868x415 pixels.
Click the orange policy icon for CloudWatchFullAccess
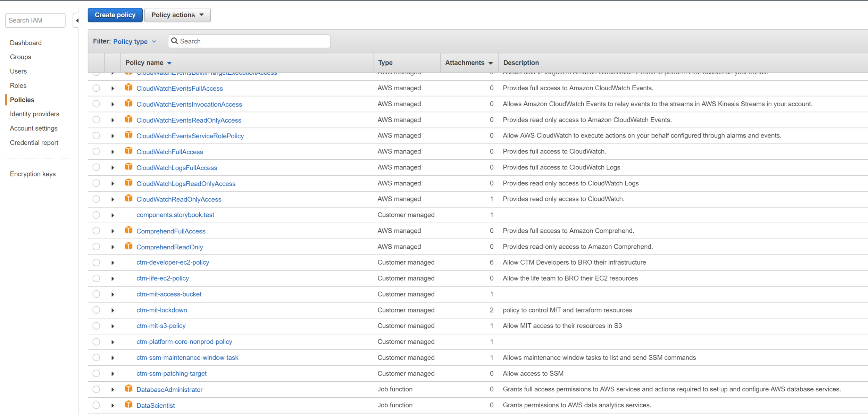point(128,151)
